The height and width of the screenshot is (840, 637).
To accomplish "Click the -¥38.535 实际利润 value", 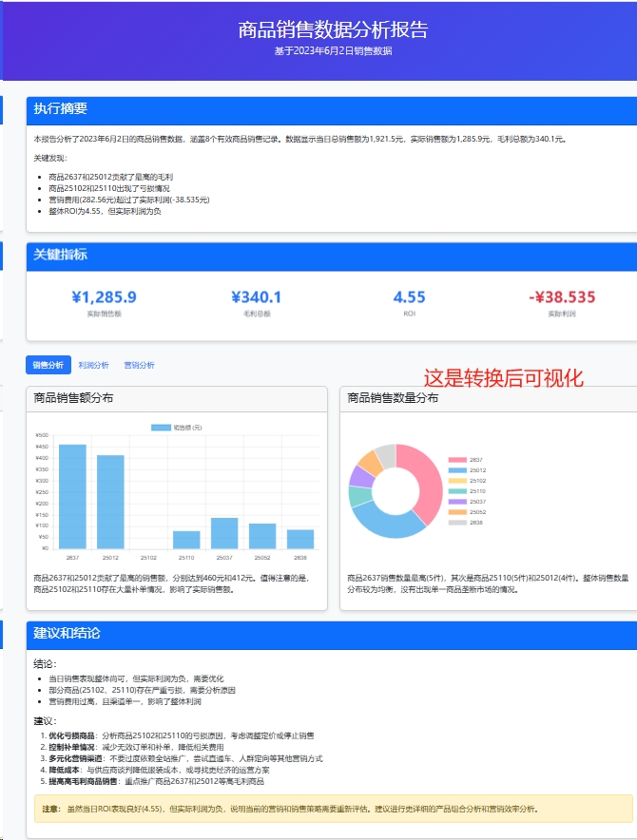I will pyautogui.click(x=562, y=297).
